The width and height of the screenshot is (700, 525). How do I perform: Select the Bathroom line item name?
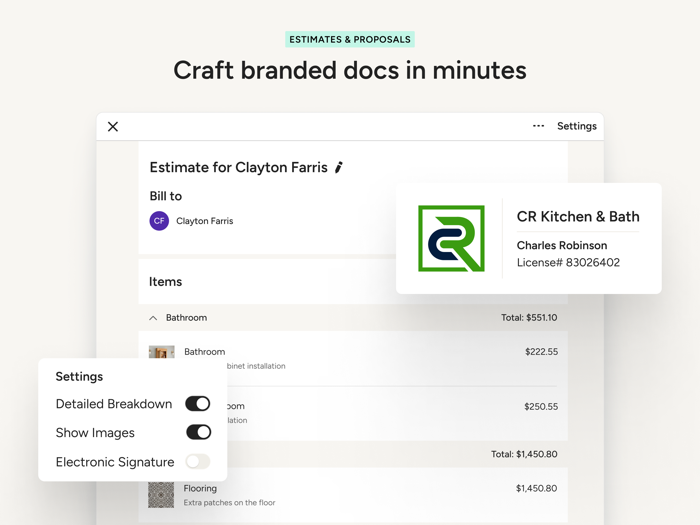tap(204, 352)
